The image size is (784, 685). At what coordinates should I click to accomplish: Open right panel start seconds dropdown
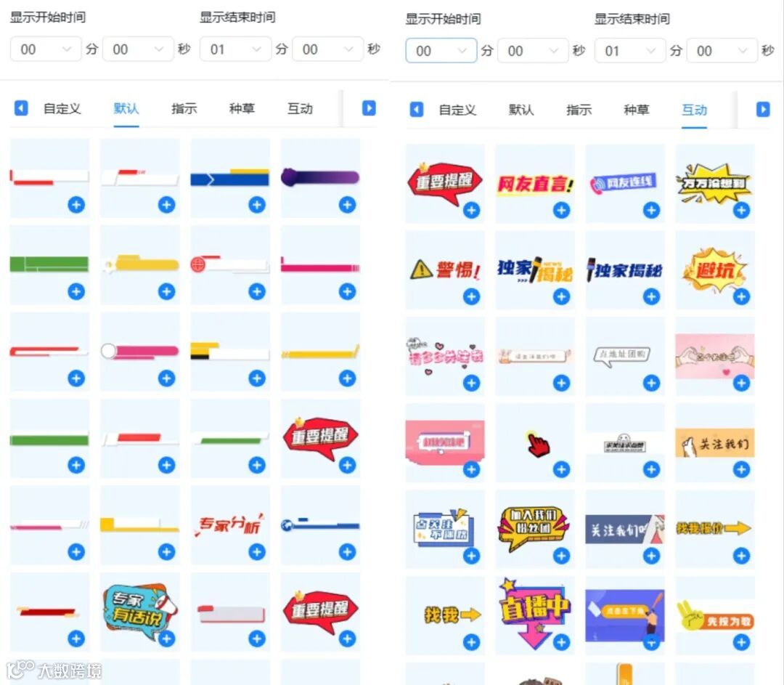click(533, 51)
